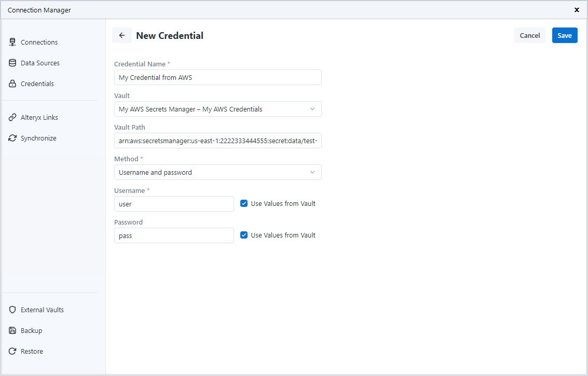Click the back arrow next to New Credential
Viewport: 588px width, 376px height.
(122, 35)
